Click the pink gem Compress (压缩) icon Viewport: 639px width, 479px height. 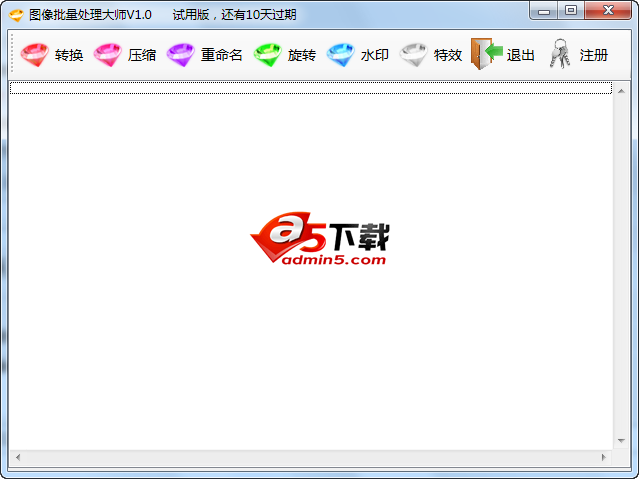pyautogui.click(x=108, y=55)
